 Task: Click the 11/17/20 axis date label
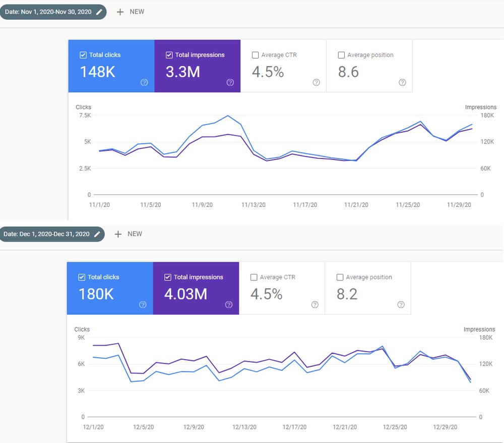pyautogui.click(x=305, y=205)
